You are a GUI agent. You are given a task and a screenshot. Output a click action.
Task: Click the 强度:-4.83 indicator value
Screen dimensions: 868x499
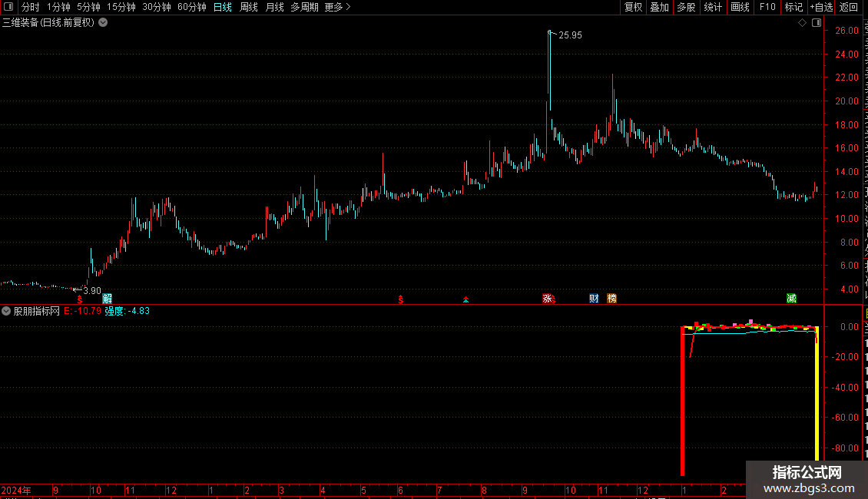tap(128, 311)
